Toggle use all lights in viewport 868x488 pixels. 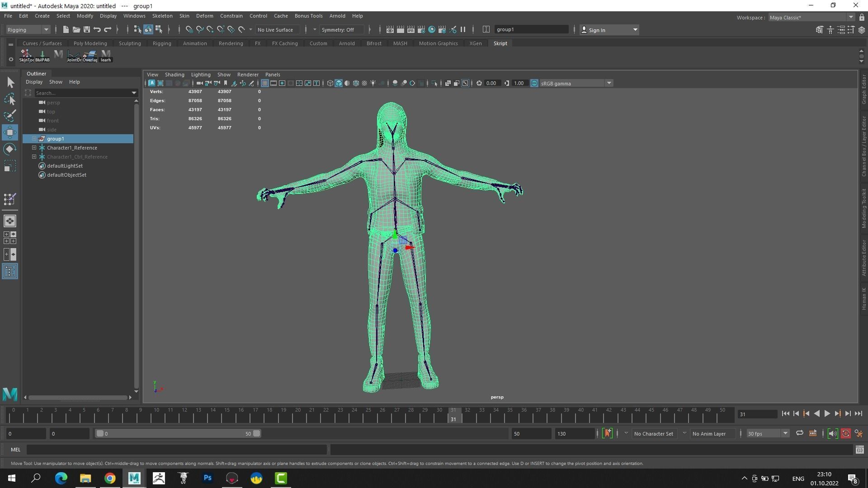[x=373, y=83]
